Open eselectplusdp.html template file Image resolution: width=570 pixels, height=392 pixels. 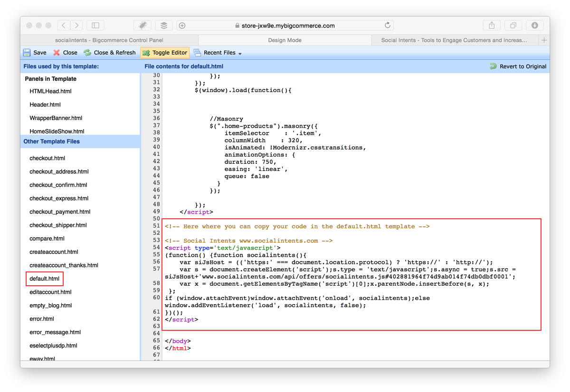click(53, 345)
